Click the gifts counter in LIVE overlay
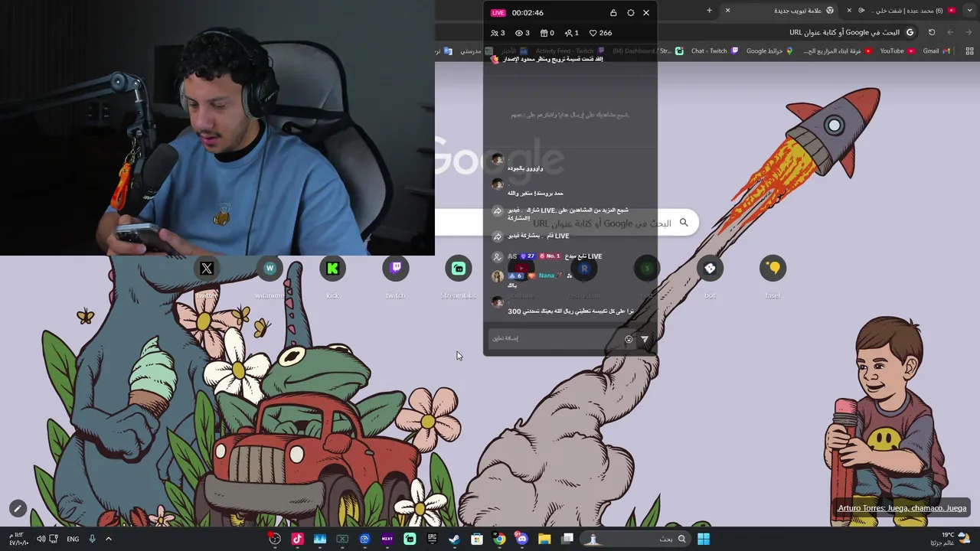Image resolution: width=980 pixels, height=551 pixels. 547,33
